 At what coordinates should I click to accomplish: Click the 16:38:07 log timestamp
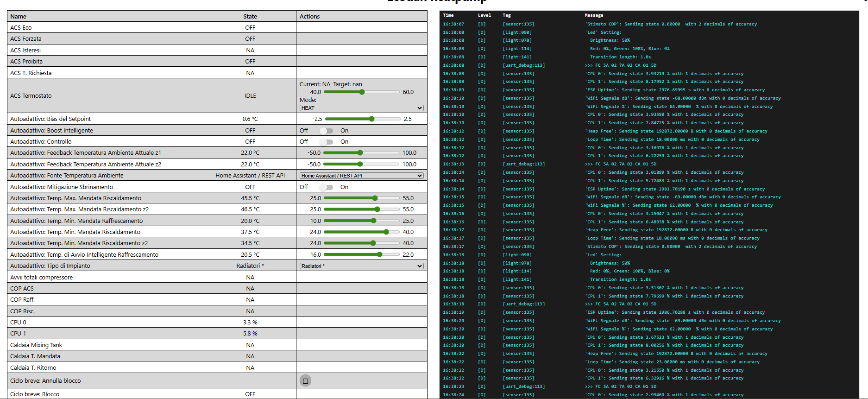453,24
